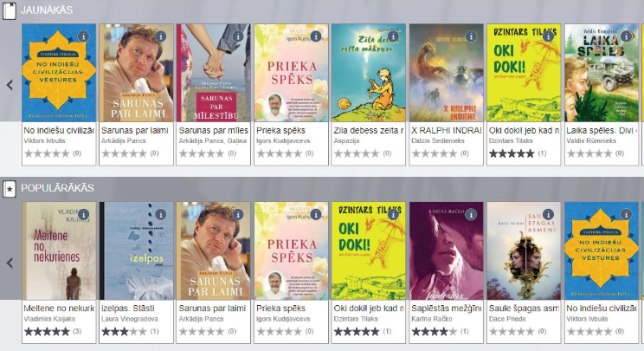644x351 pixels.
Task: Open title Sarunas par laimi in Jaunākās
Action: [x=135, y=131]
